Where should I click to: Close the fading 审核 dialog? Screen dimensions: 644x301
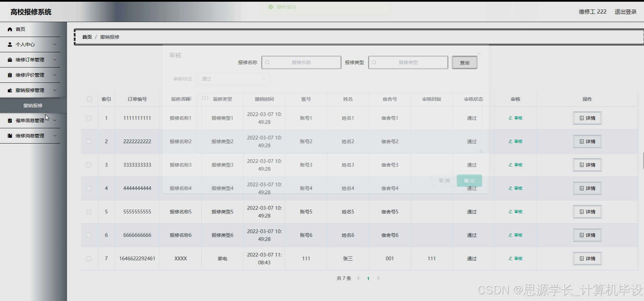click(479, 54)
